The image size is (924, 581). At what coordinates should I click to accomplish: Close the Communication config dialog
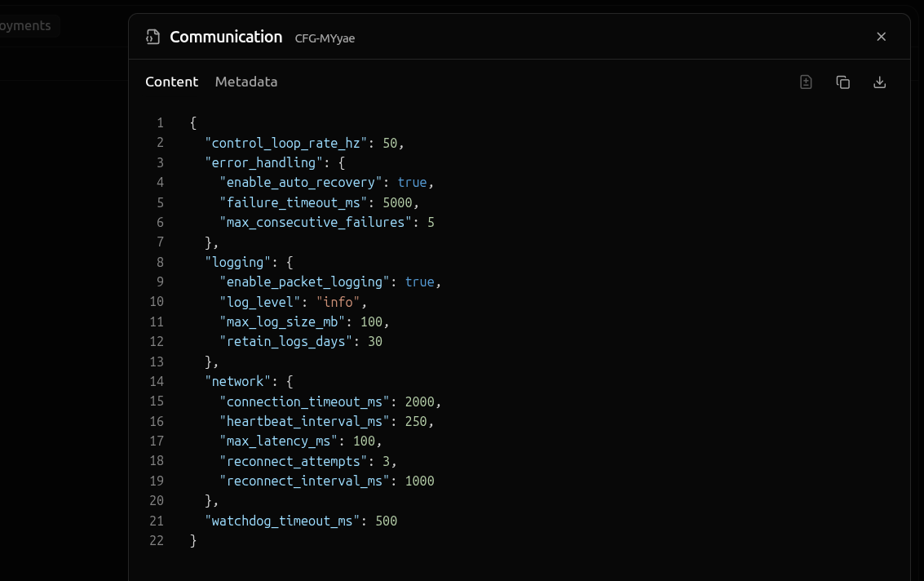click(x=881, y=37)
